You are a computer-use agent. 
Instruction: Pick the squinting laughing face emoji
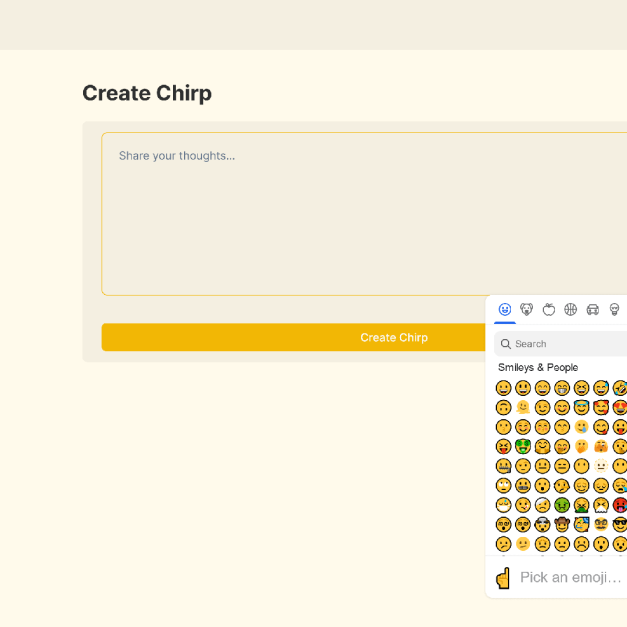(x=581, y=388)
